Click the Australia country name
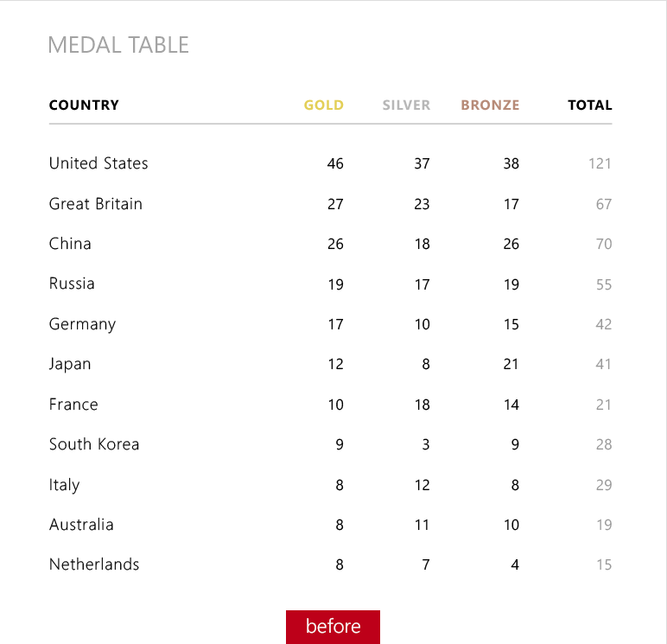Screen dimensions: 667x644 81,525
